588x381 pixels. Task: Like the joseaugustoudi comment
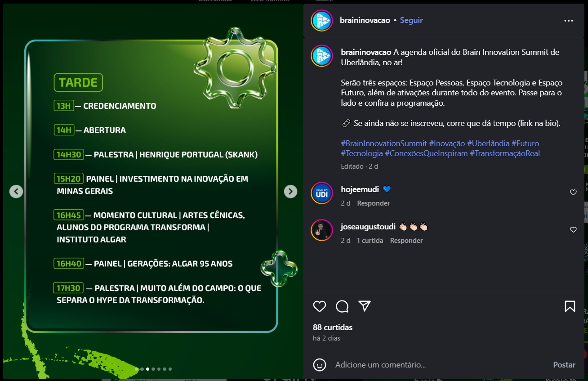click(x=573, y=230)
